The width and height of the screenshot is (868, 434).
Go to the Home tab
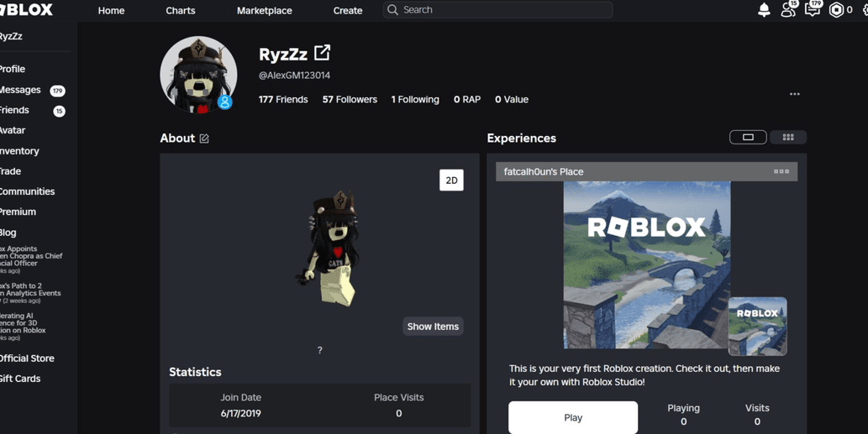[111, 11]
